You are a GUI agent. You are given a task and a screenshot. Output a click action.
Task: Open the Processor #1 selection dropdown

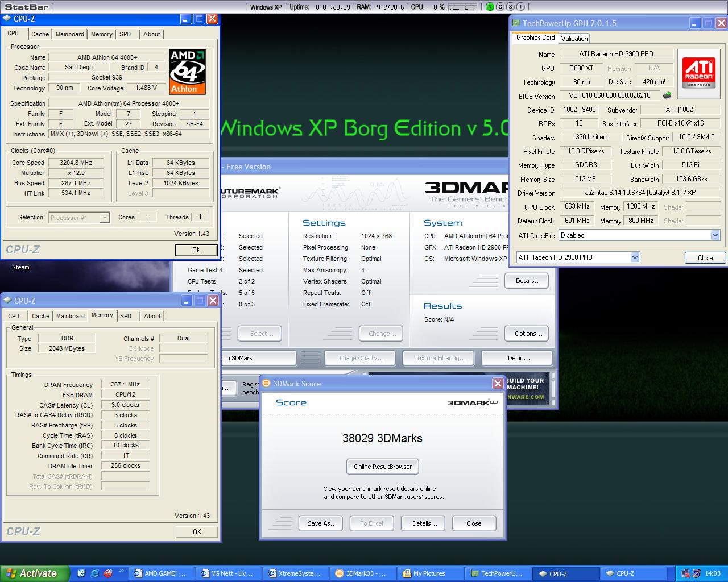coord(79,218)
